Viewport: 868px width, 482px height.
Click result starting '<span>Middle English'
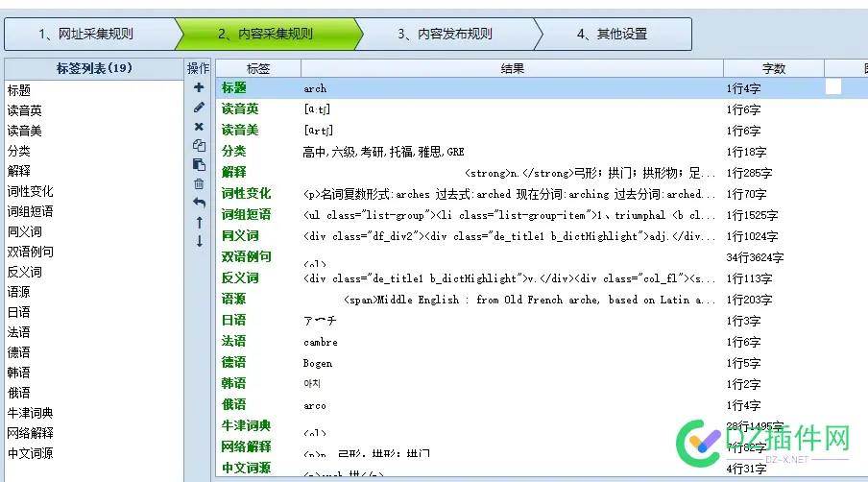point(530,300)
